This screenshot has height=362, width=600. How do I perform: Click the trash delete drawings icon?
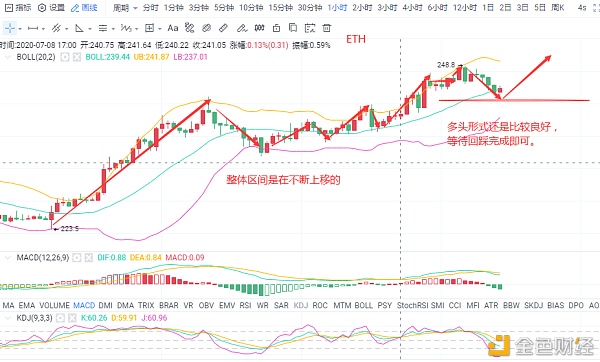pos(326,28)
